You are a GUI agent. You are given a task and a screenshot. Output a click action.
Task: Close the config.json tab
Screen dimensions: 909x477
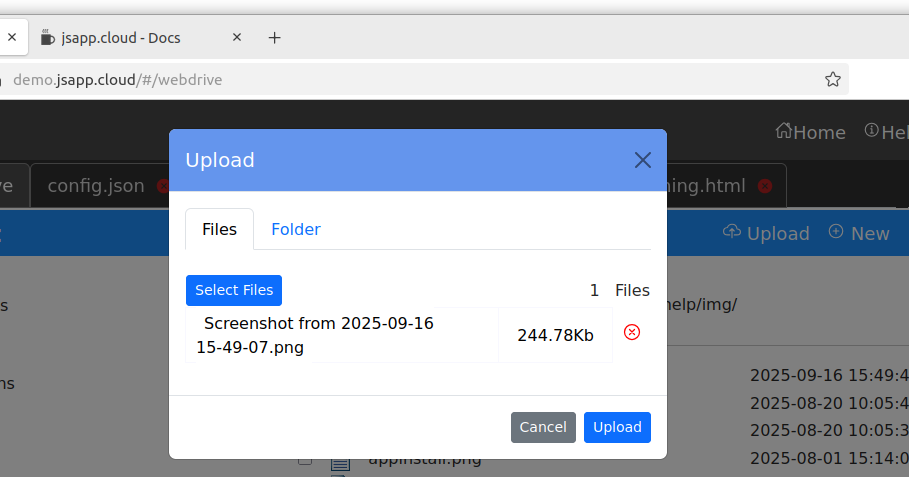point(162,186)
